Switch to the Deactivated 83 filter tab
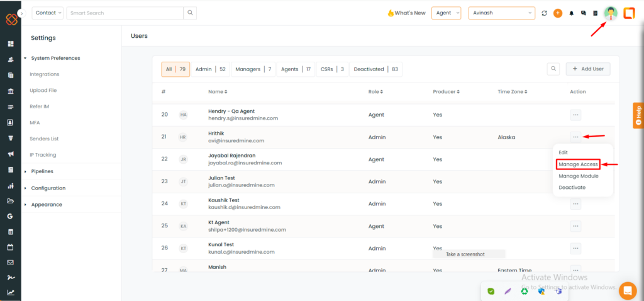This screenshot has width=644, height=301. (376, 69)
